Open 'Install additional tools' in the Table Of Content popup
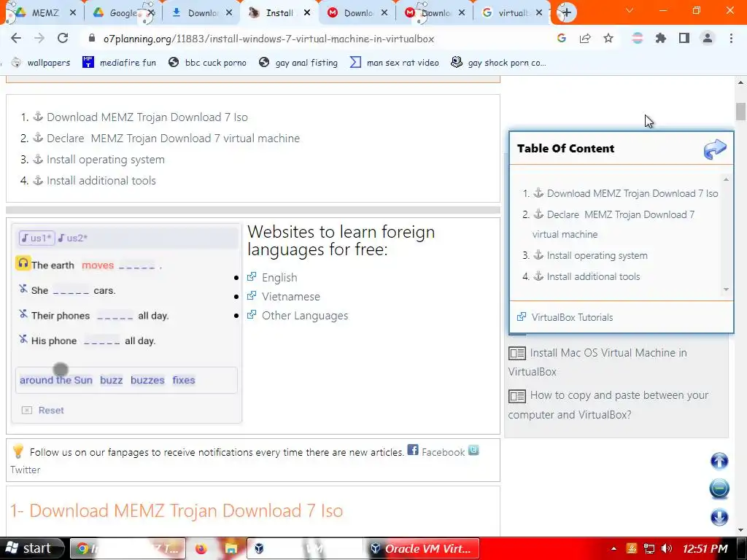Image resolution: width=747 pixels, height=560 pixels. (592, 276)
